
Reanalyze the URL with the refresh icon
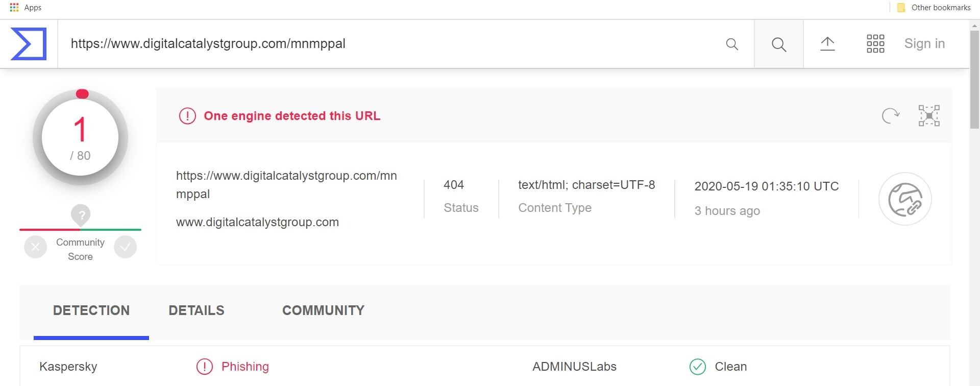[890, 115]
